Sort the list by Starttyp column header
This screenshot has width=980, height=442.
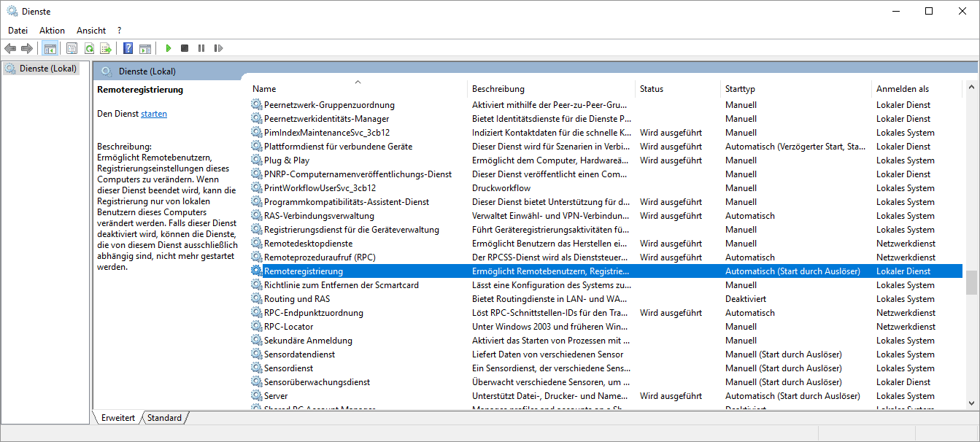pos(740,89)
